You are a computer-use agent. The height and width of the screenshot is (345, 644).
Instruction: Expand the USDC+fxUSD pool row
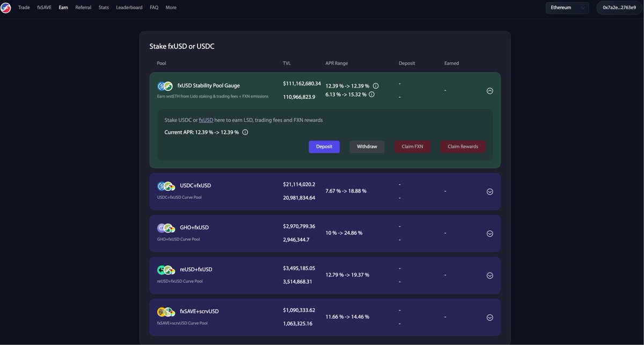coord(489,191)
